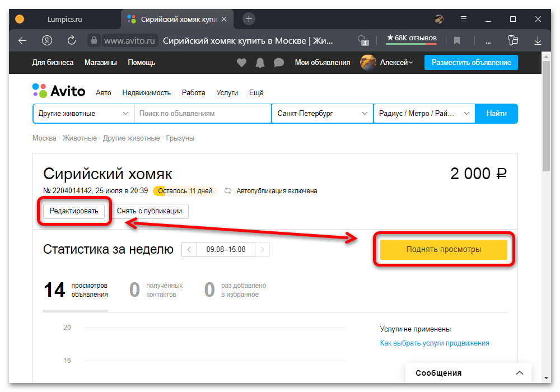Click the Другие животные breadcrumb

[132, 138]
